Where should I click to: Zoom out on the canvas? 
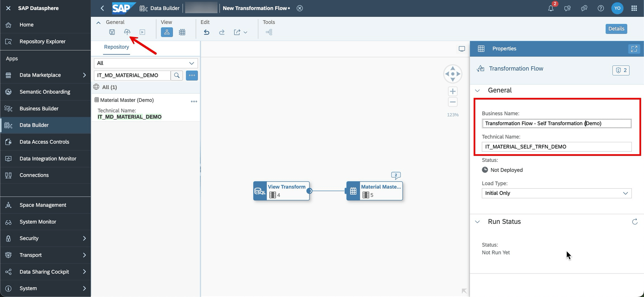click(x=453, y=102)
